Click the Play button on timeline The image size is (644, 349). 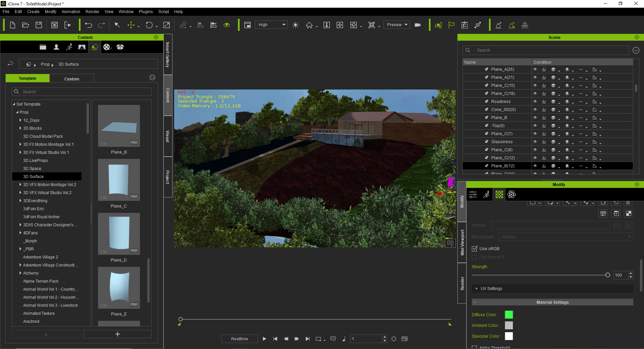coord(264,339)
